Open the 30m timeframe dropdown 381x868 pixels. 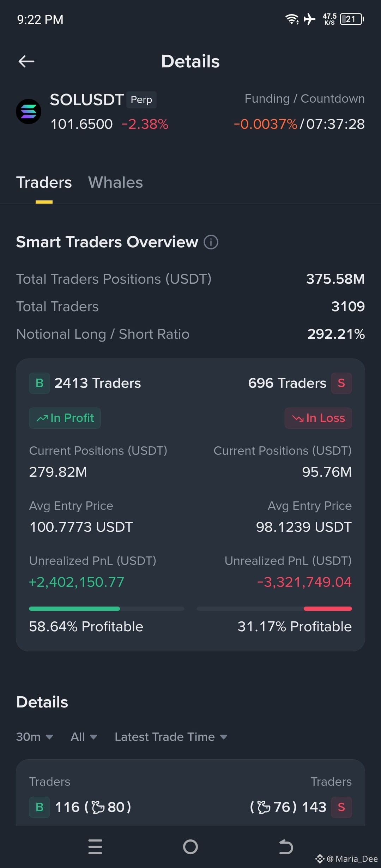click(35, 737)
